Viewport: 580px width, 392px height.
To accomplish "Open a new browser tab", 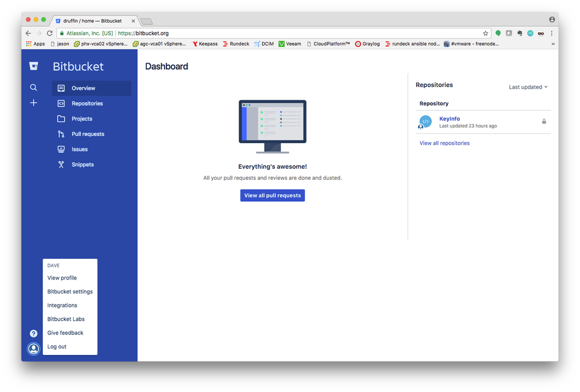I will pyautogui.click(x=146, y=21).
